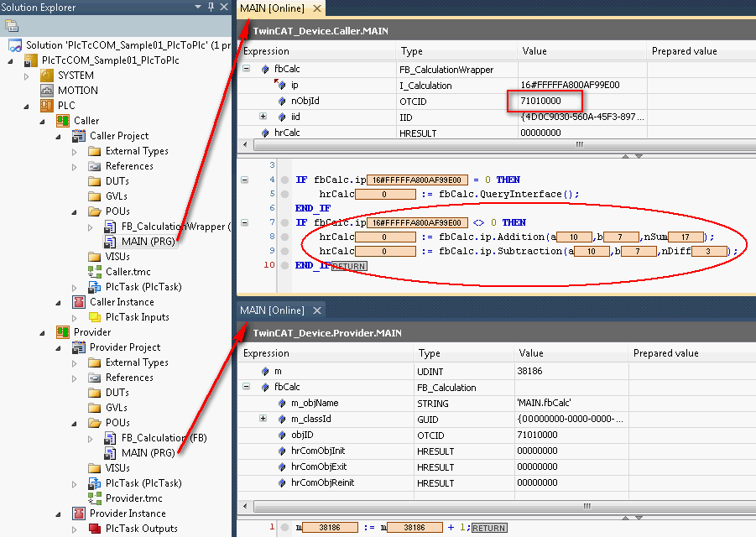Click the PlcTask Inputs icon

pyautogui.click(x=95, y=316)
